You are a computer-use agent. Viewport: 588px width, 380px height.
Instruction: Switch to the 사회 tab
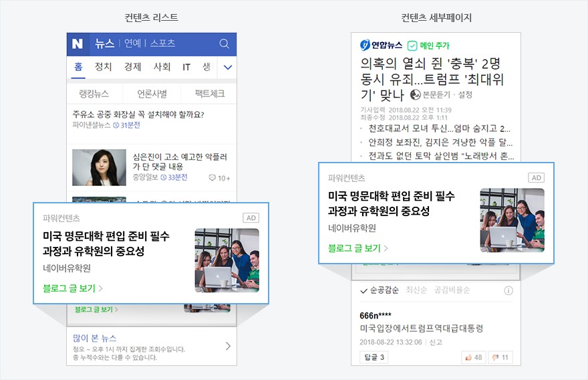[162, 67]
